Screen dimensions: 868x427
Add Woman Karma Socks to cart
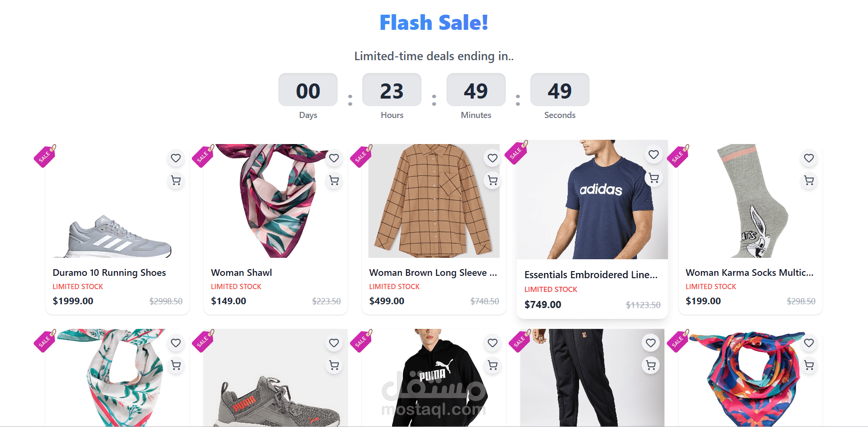point(809,181)
